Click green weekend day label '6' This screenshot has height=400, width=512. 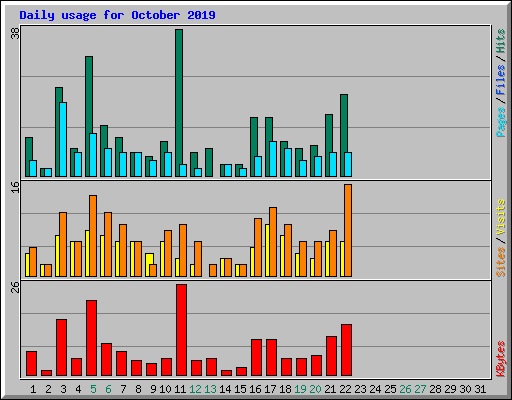(108, 389)
